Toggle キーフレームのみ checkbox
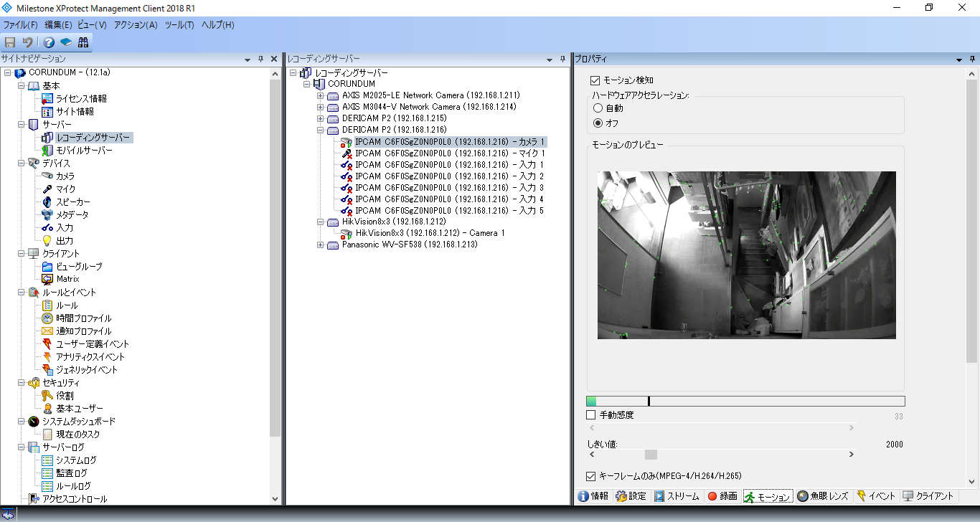Screen dimensions: 980x522 (x=591, y=476)
